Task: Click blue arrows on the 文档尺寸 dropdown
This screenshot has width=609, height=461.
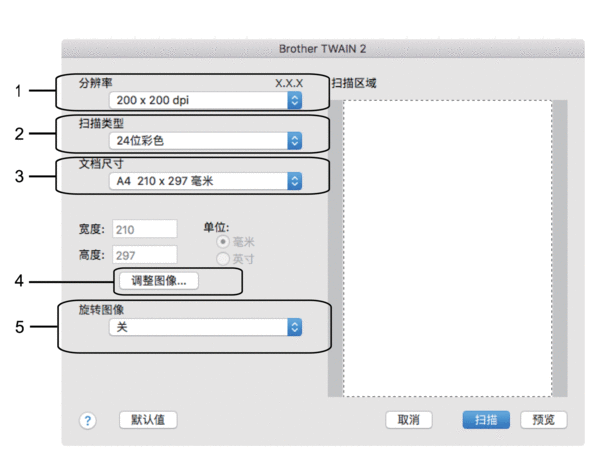Action: pos(294,181)
